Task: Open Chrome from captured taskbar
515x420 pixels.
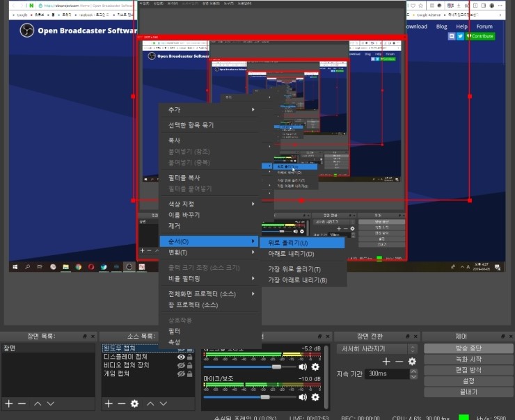Action: [78, 267]
